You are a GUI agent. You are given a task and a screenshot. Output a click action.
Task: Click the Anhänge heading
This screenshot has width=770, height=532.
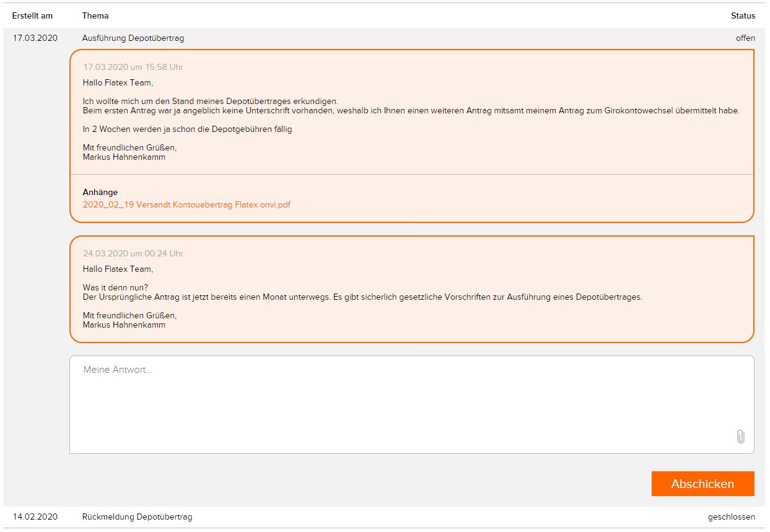click(x=100, y=193)
